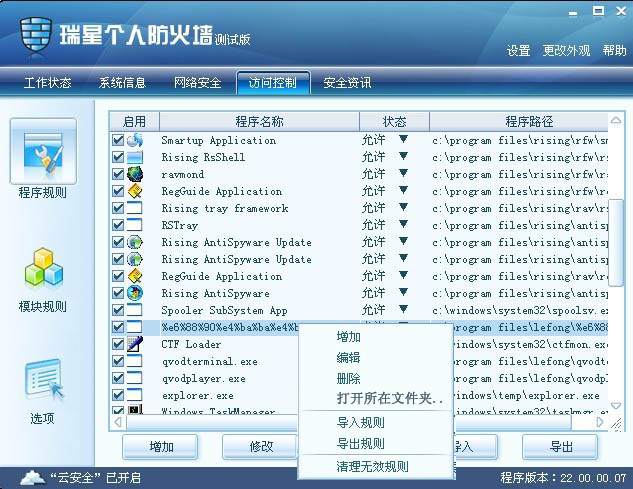Click icon of RegGuide Application in rfw path
The image size is (633, 489).
[x=134, y=191]
